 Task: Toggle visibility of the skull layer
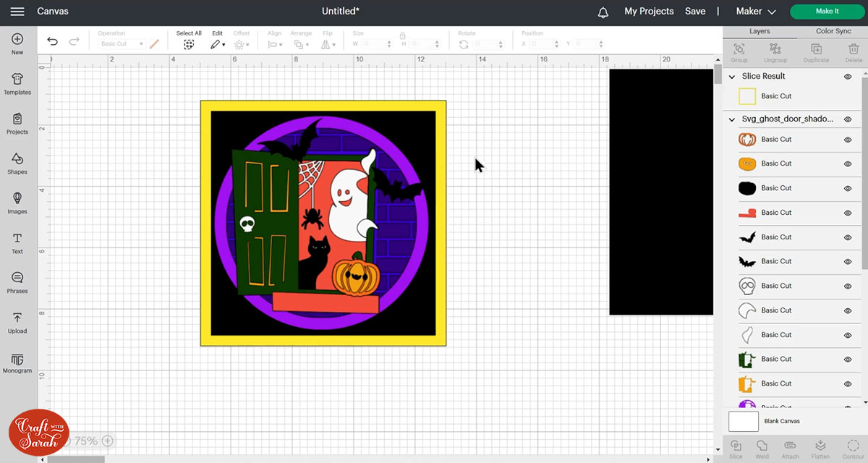click(848, 286)
